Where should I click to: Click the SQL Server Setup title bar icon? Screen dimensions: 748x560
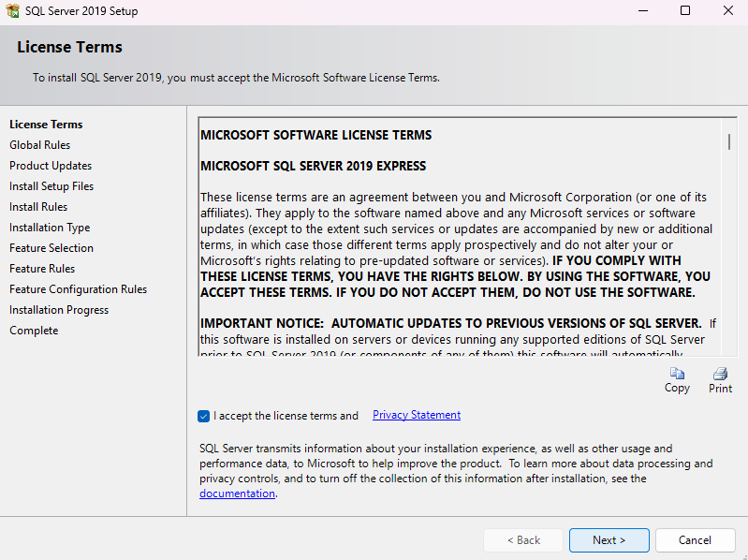(13, 10)
